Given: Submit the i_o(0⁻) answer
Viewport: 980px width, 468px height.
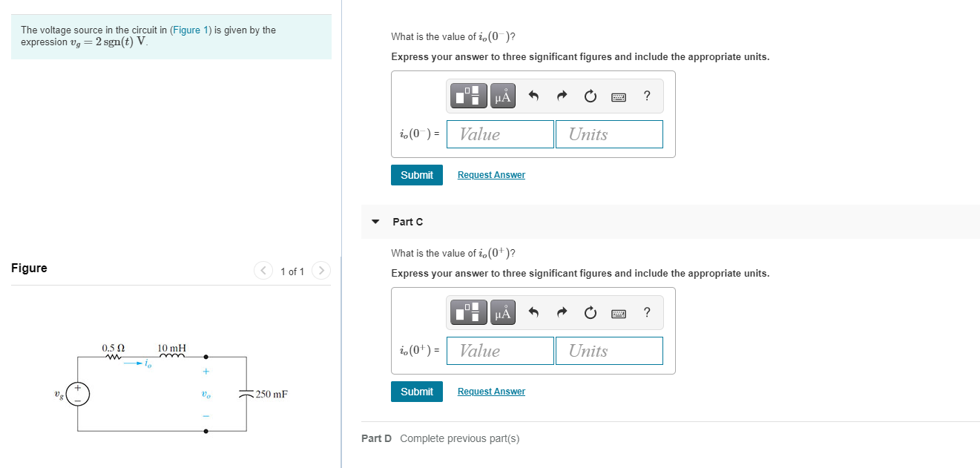Looking at the screenshot, I should (417, 175).
